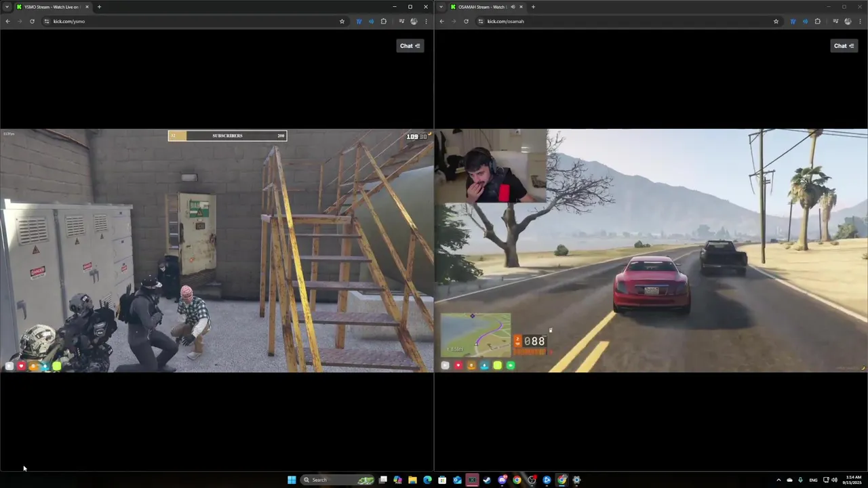Open profile avatar in OSAMAH window
The height and width of the screenshot is (488, 868).
[848, 21]
